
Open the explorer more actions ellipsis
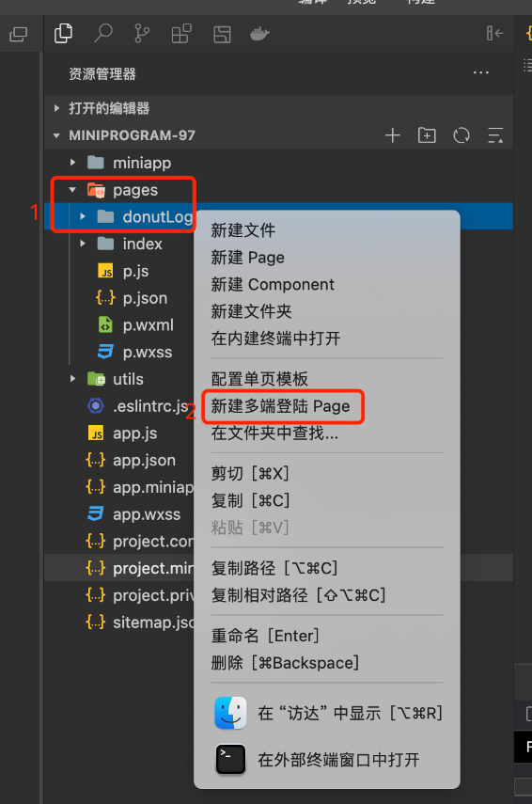[480, 72]
